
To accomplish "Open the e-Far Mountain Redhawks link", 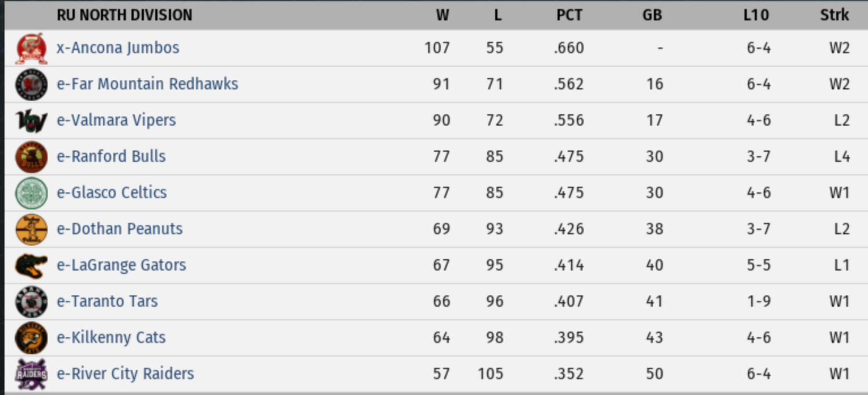I will pos(147,84).
